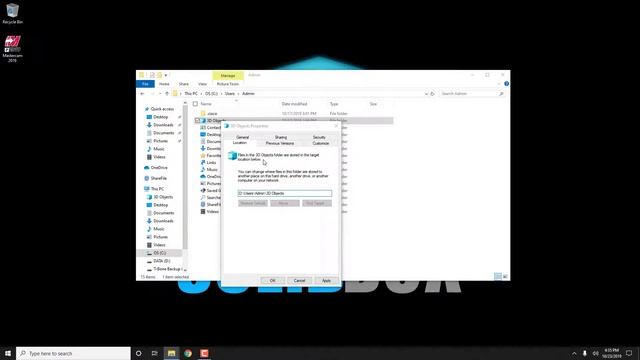Click the Explorer help question mark icon
The image size is (640, 360).
506,84
